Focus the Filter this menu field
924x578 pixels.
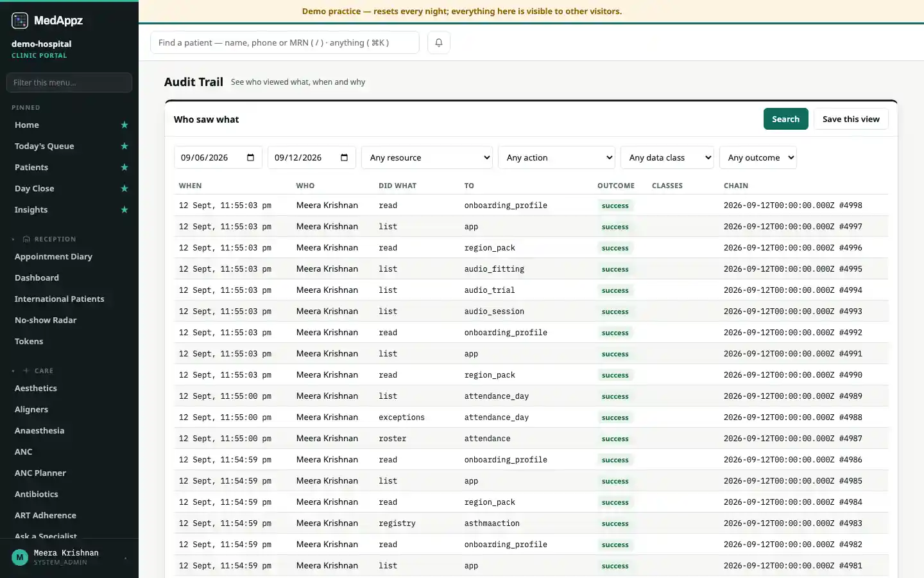[69, 82]
